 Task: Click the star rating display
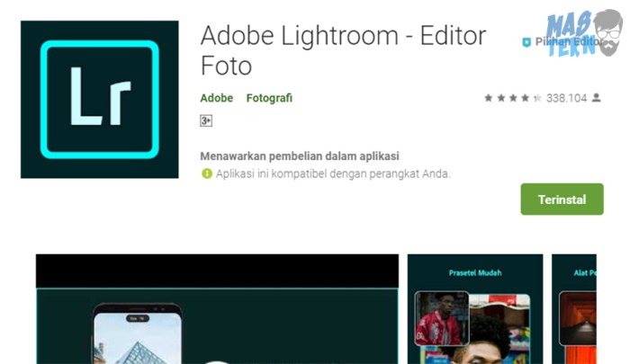pyautogui.click(x=513, y=98)
